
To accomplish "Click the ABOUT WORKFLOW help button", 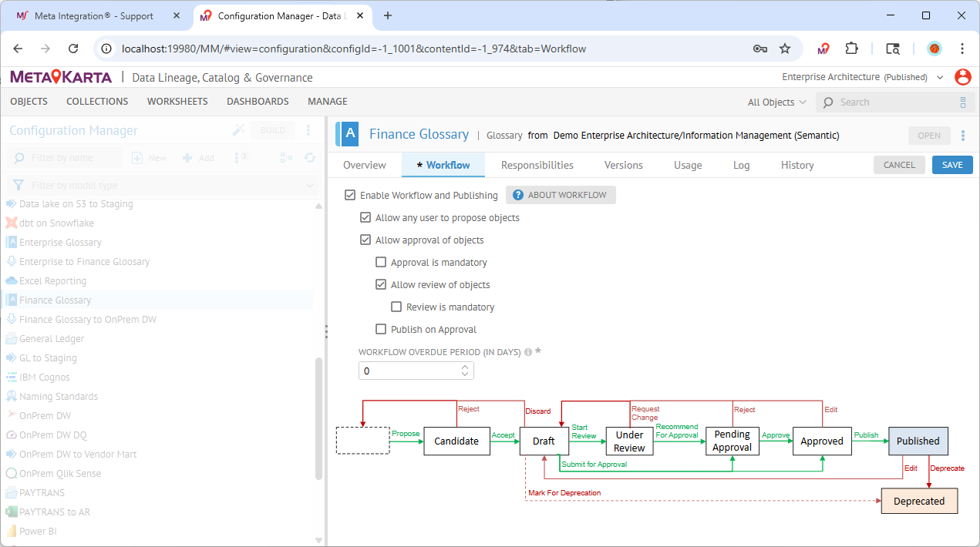I will tap(561, 195).
